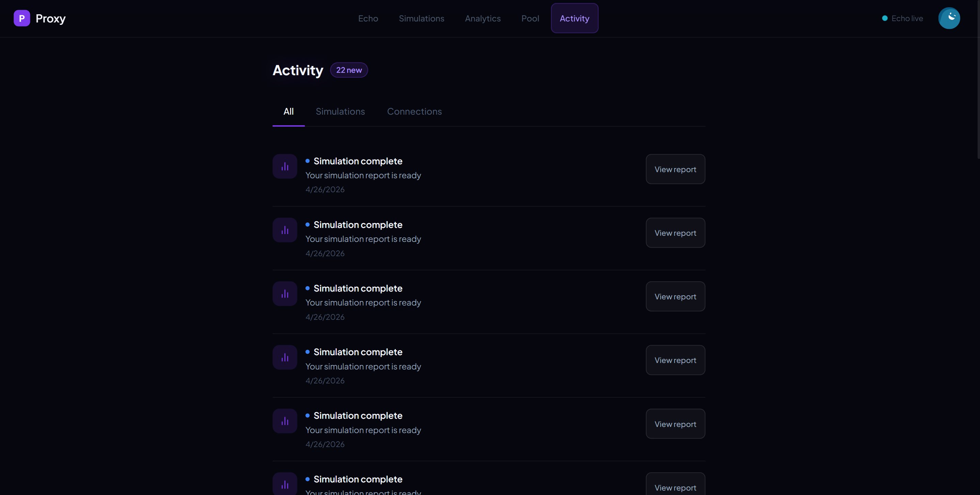This screenshot has height=495, width=980.
Task: Open the Analytics navigation item
Action: 482,18
